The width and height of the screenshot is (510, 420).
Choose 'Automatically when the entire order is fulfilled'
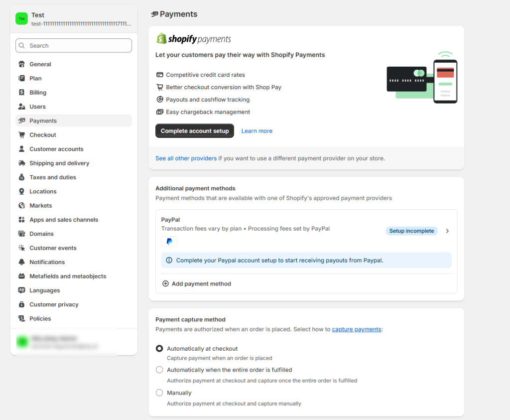[159, 370]
